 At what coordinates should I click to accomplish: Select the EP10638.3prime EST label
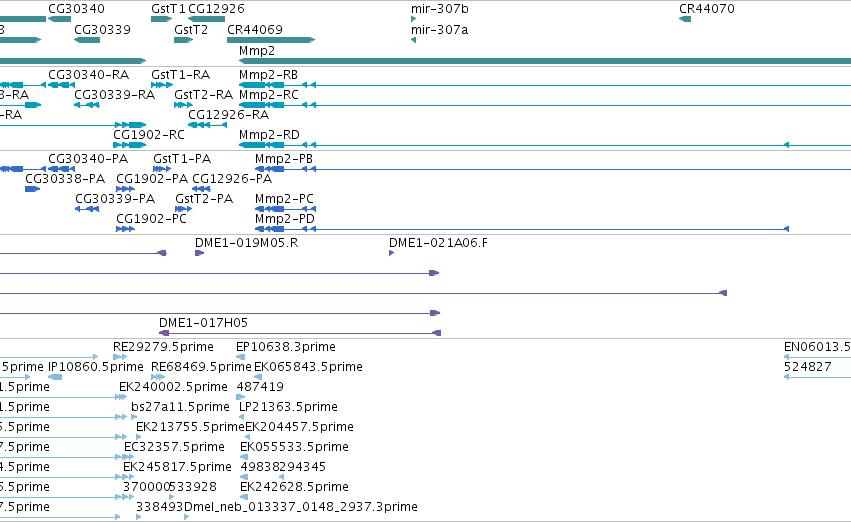286,347
